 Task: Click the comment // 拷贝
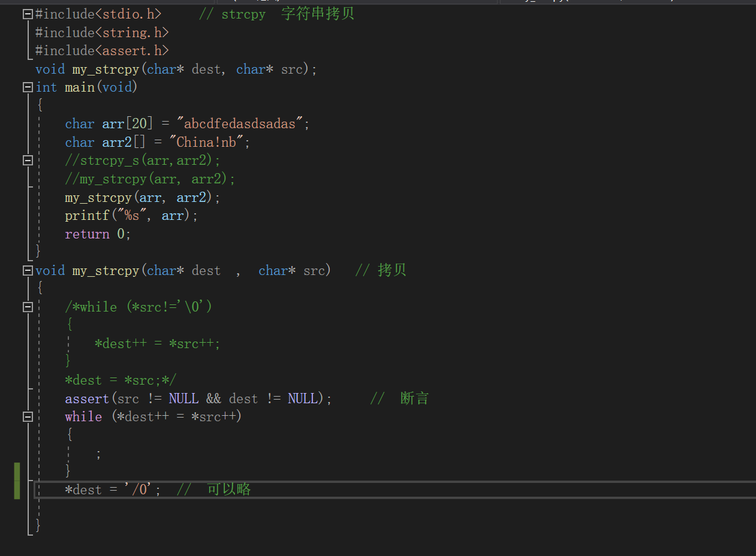[381, 270]
